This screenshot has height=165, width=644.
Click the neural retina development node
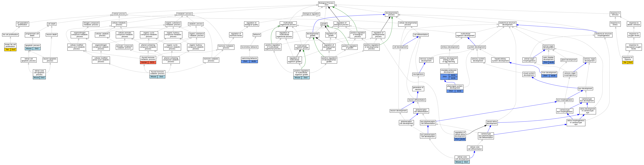click(x=492, y=122)
